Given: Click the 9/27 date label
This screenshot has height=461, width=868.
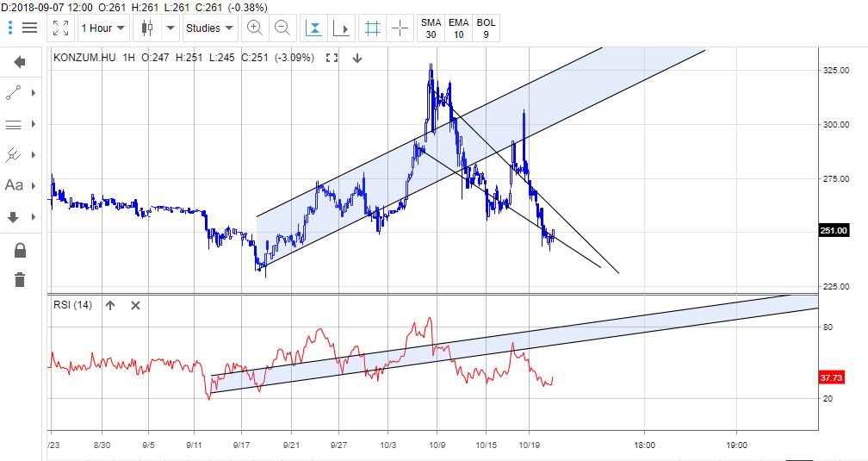Looking at the screenshot, I should point(338,445).
